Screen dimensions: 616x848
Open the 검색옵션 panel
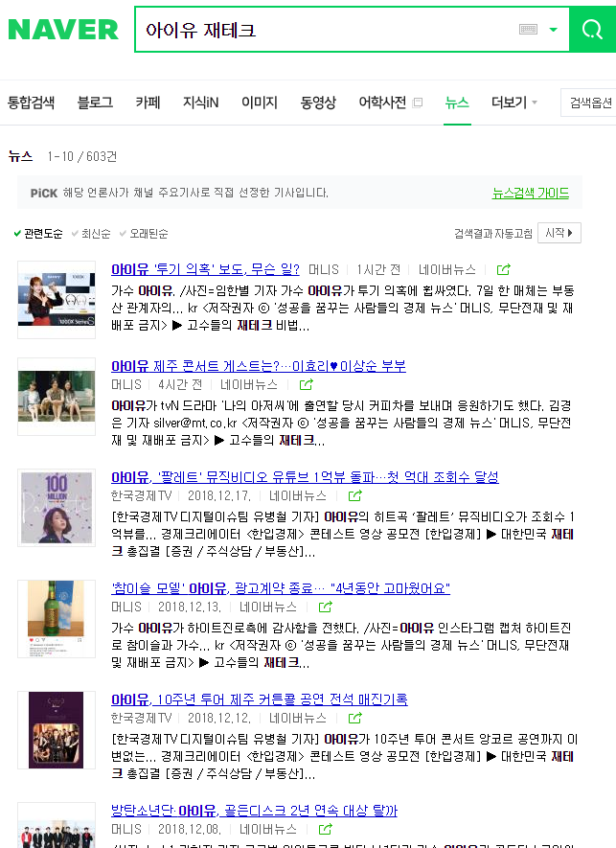pyautogui.click(x=588, y=103)
